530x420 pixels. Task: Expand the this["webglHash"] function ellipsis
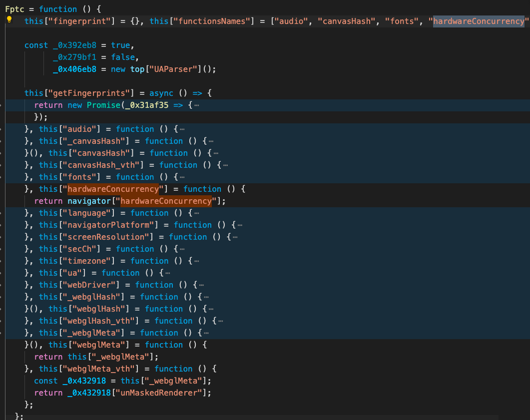click(x=211, y=309)
